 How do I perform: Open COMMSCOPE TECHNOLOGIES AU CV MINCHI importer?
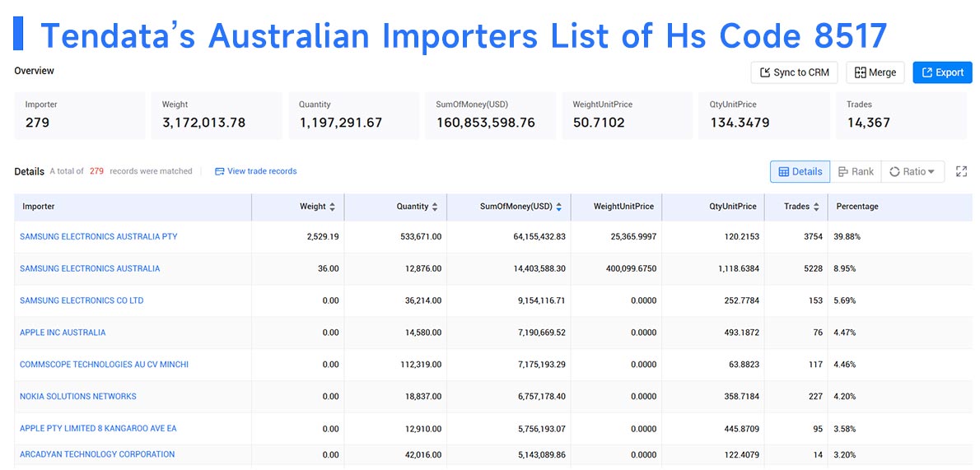click(104, 365)
